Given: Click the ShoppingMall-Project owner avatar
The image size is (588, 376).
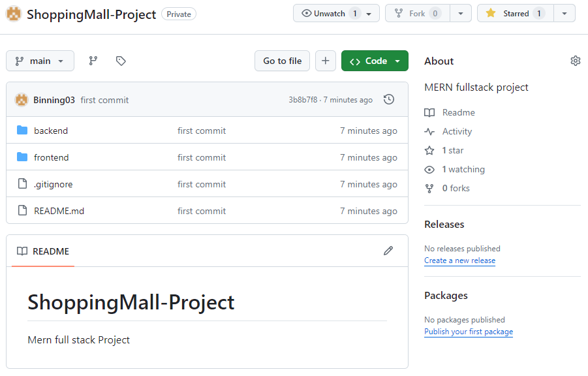Looking at the screenshot, I should [x=14, y=14].
